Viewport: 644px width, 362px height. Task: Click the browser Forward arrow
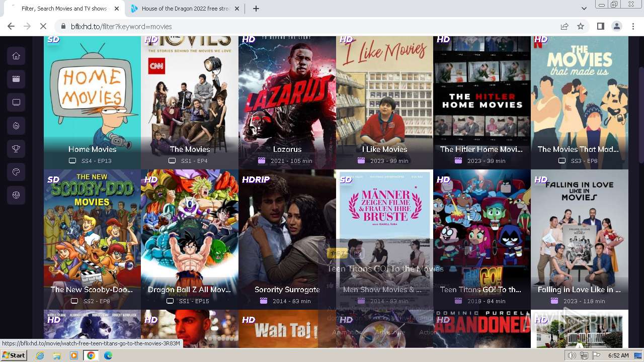click(28, 26)
